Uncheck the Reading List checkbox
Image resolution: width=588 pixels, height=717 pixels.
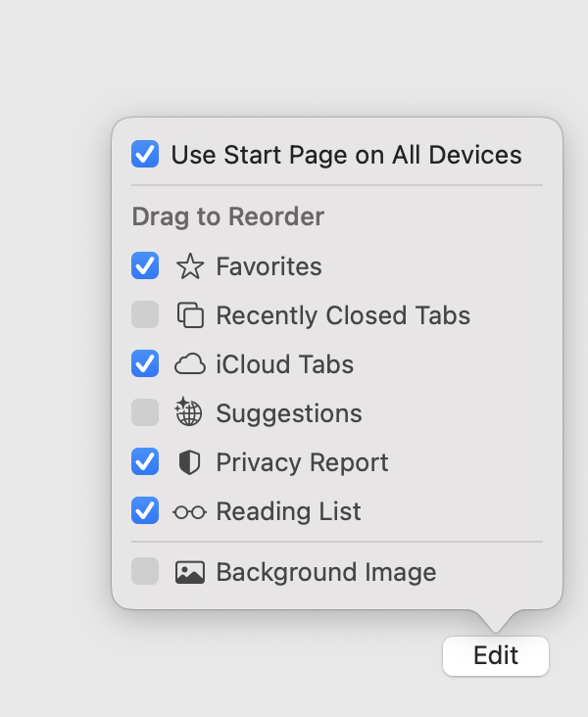pos(145,510)
